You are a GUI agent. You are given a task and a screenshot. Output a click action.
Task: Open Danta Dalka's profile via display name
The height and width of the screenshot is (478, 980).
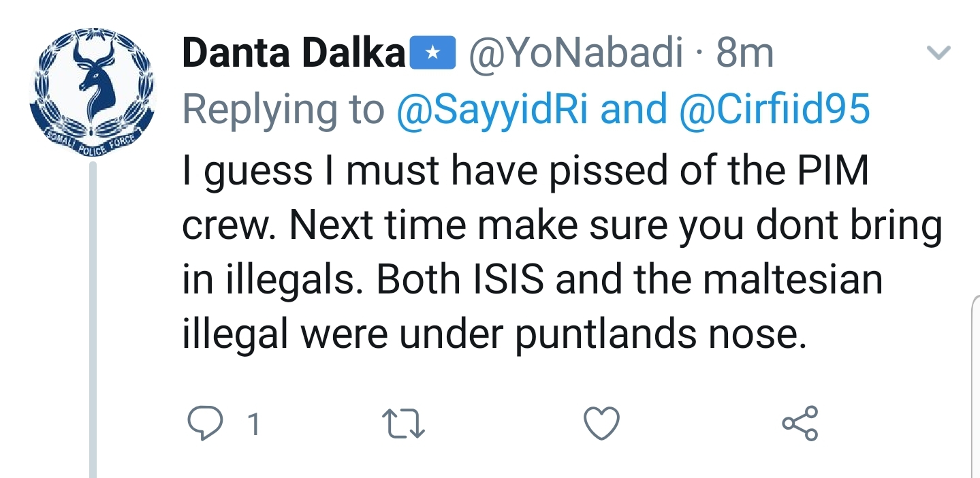pyautogui.click(x=294, y=54)
